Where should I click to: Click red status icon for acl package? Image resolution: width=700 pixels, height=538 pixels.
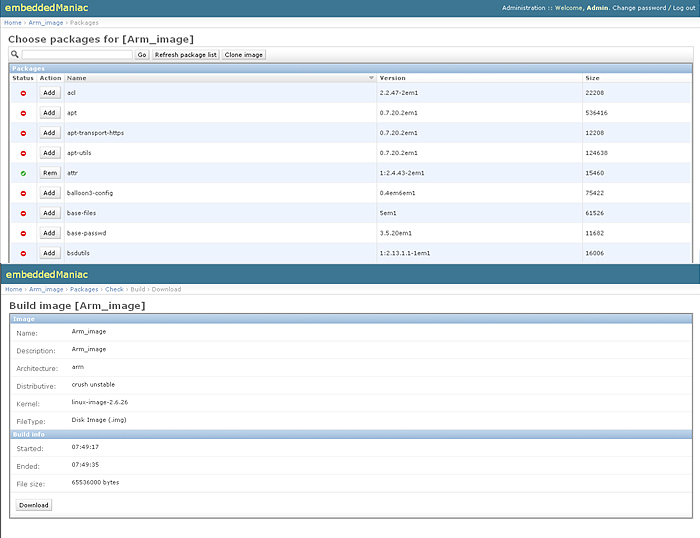(23, 93)
